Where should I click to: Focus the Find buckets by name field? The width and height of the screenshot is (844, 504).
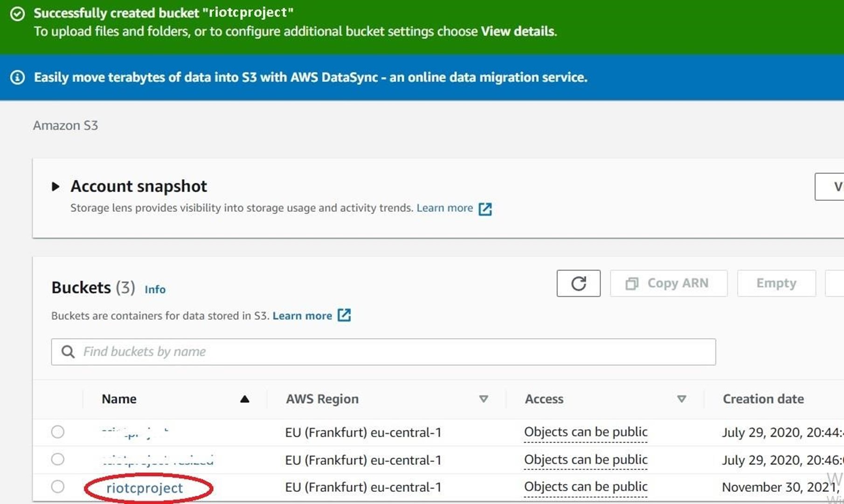(383, 352)
